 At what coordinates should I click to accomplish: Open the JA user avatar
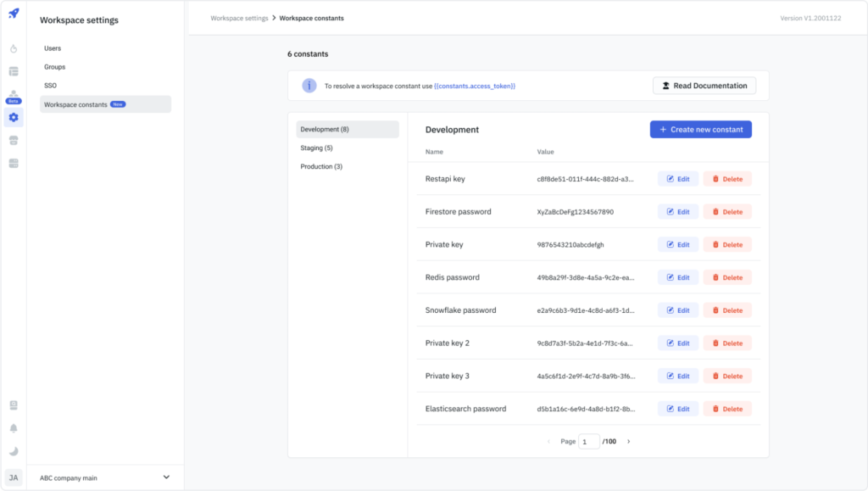(13, 477)
